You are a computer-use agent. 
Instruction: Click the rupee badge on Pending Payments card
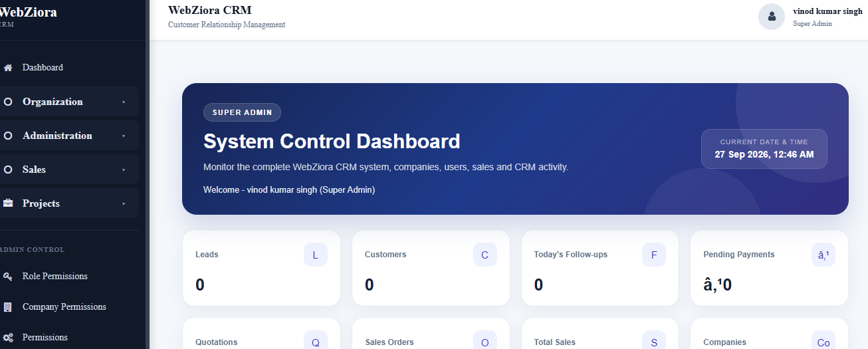coord(823,255)
